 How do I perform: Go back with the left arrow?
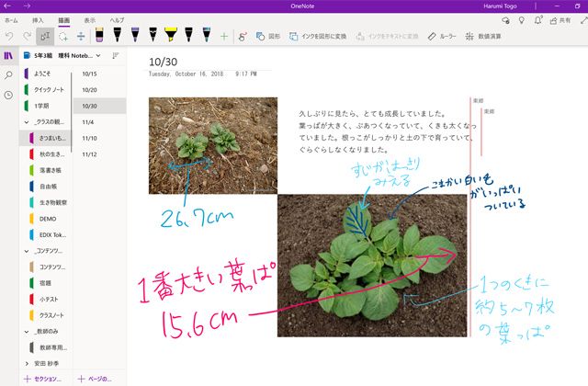point(7,6)
